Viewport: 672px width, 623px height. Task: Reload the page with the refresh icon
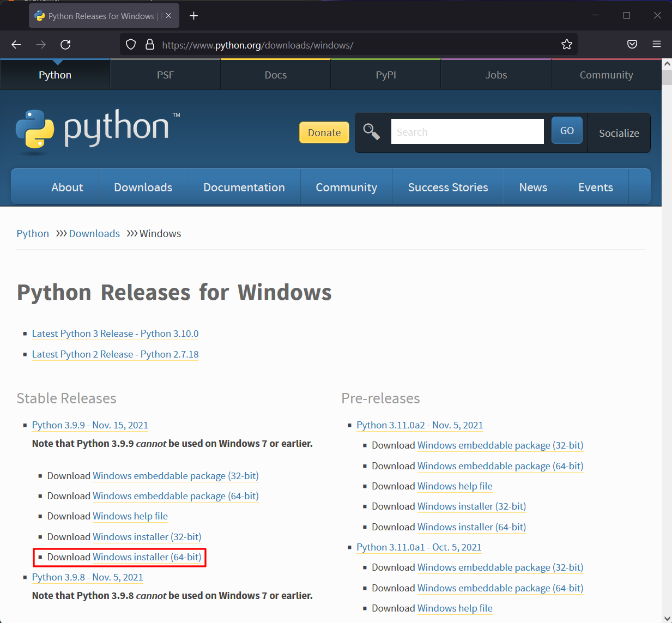(65, 44)
